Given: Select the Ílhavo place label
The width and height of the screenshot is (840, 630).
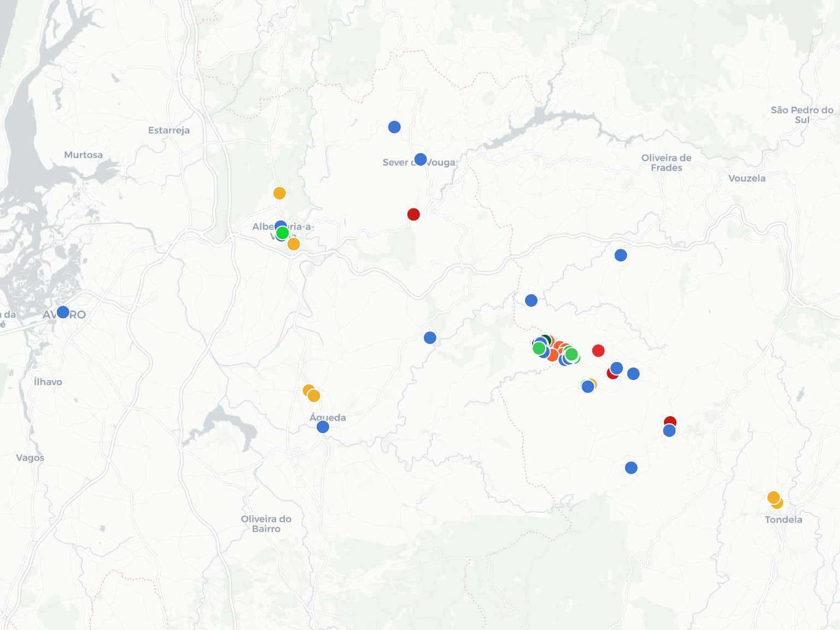Looking at the screenshot, I should (x=48, y=382).
